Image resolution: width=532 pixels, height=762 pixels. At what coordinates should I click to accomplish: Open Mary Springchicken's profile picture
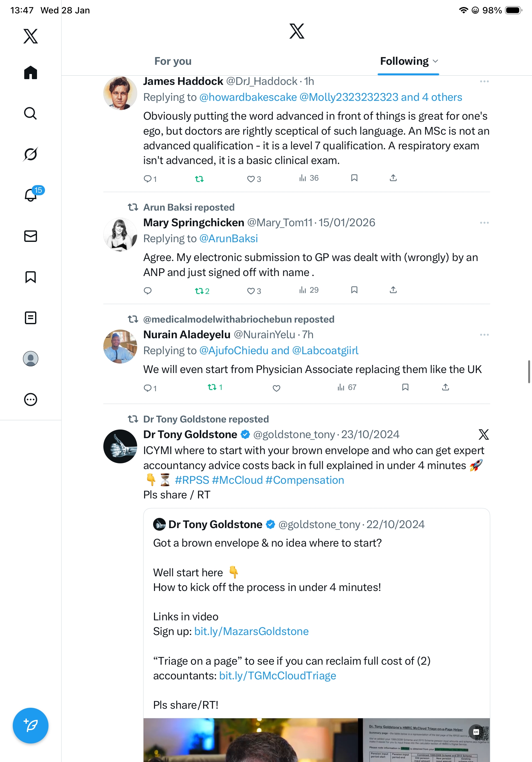click(x=120, y=234)
